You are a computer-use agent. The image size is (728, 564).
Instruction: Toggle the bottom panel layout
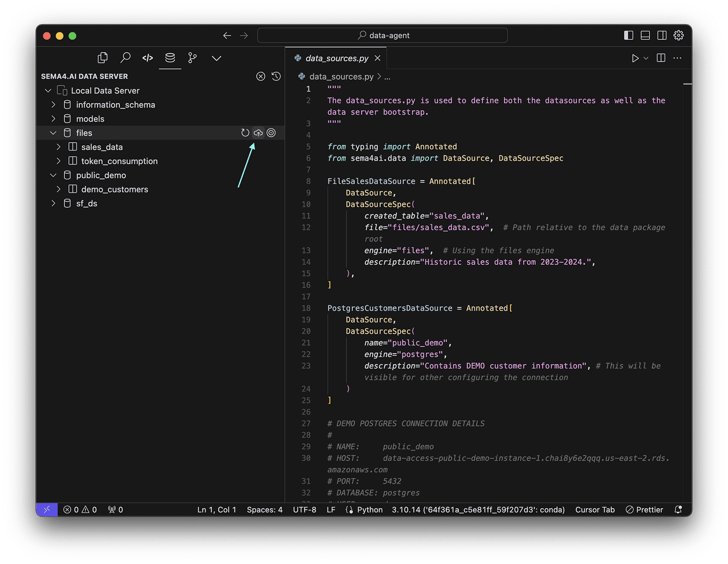click(x=645, y=36)
